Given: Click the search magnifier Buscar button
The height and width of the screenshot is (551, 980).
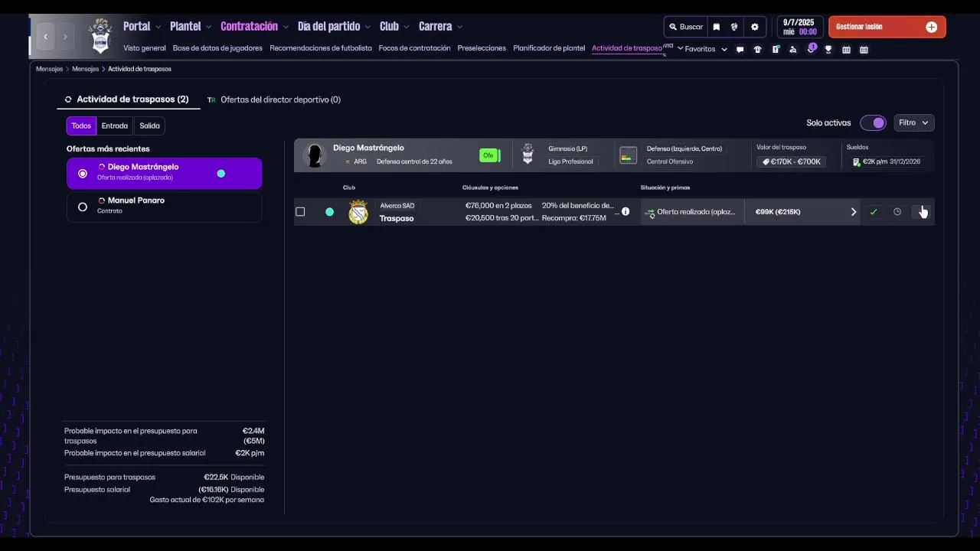Looking at the screenshot, I should click(x=685, y=27).
